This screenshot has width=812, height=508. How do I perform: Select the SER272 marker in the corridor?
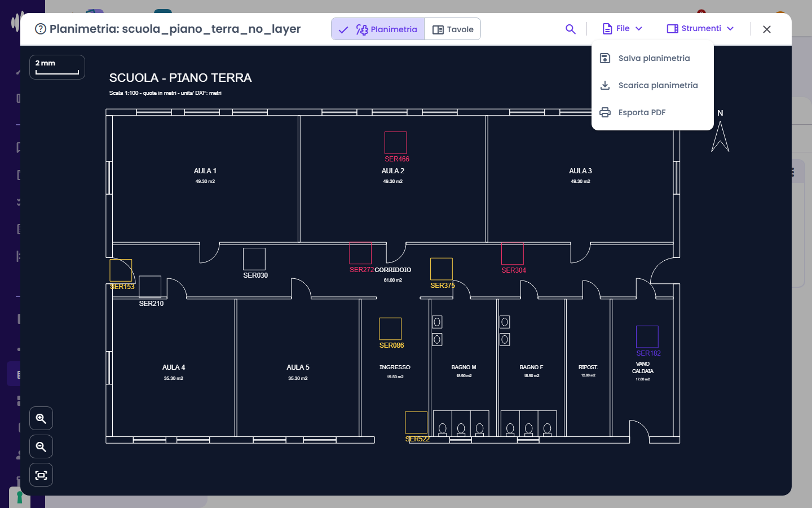click(x=360, y=253)
